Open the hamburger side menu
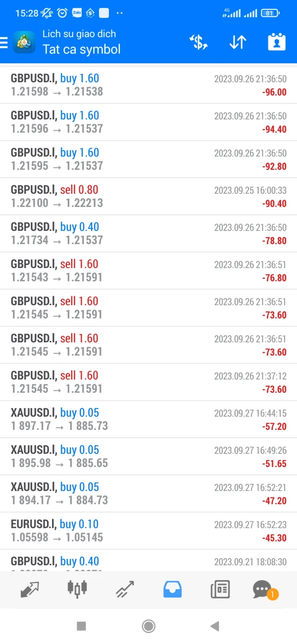This screenshot has width=297, height=644. pyautogui.click(x=4, y=43)
